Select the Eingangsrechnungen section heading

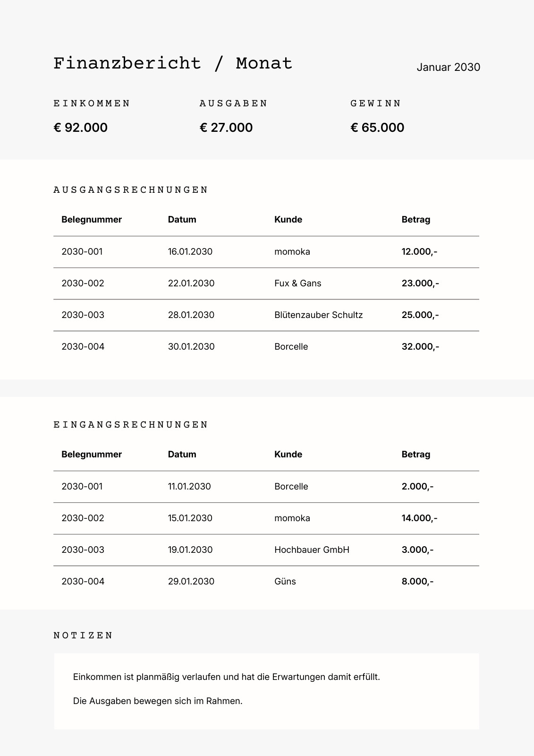pyautogui.click(x=131, y=425)
